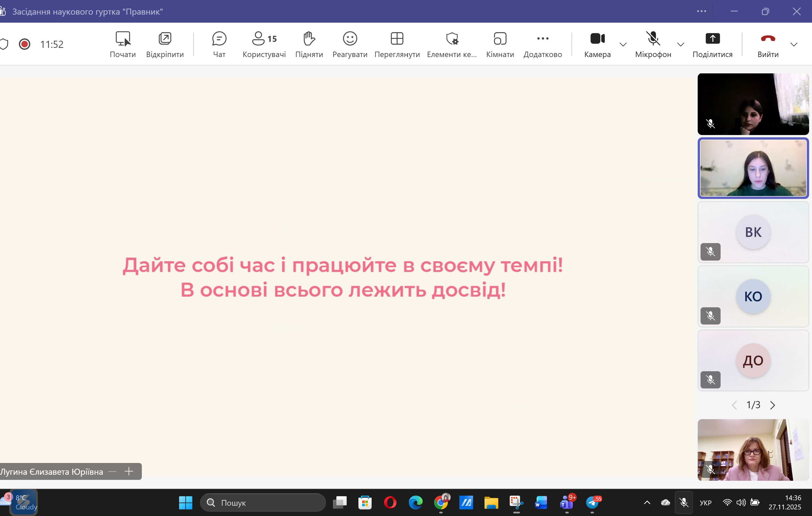The width and height of the screenshot is (812, 516).
Task: Toggle system microphone mute in taskbar tray
Action: pyautogui.click(x=684, y=503)
